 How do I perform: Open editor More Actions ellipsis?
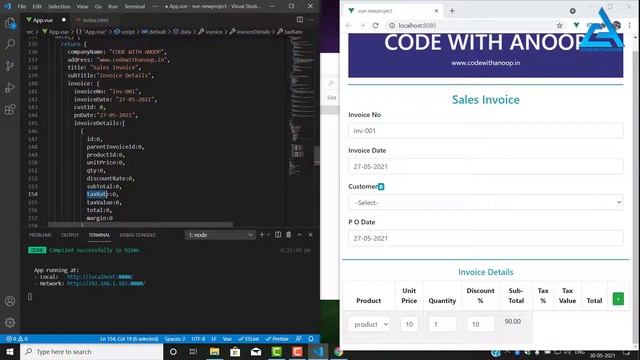[311, 20]
